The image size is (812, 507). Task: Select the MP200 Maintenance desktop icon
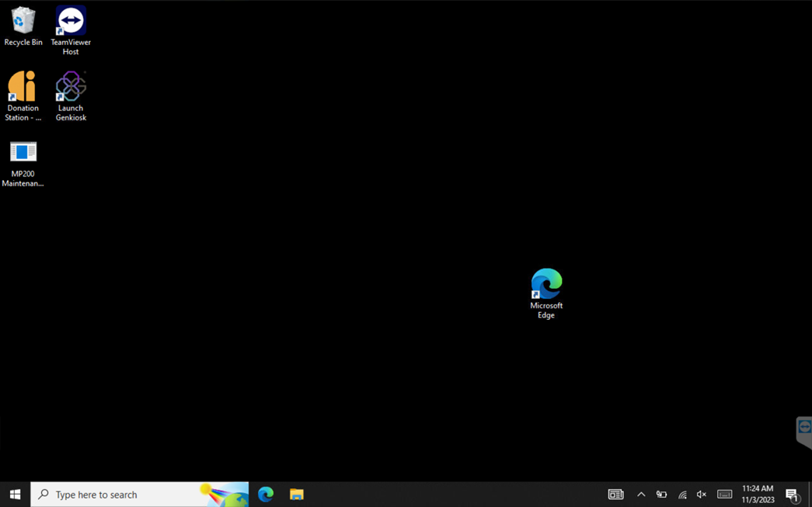tap(23, 163)
